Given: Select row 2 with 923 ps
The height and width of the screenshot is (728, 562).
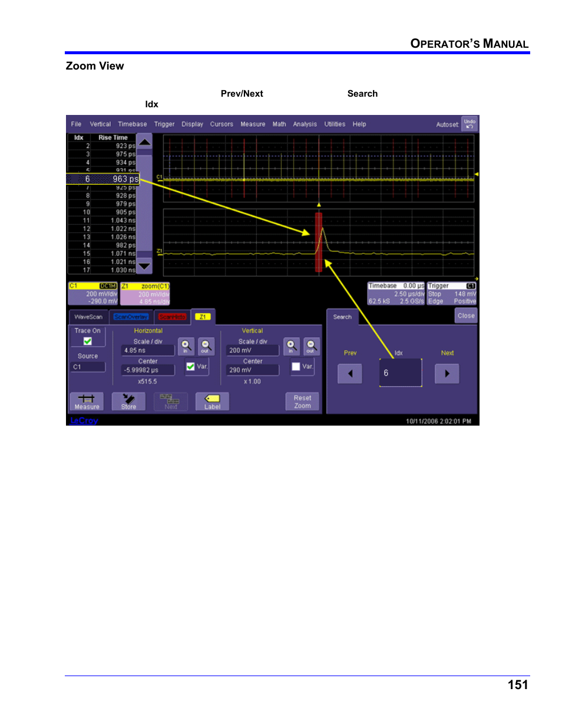Looking at the screenshot, I should [x=103, y=146].
